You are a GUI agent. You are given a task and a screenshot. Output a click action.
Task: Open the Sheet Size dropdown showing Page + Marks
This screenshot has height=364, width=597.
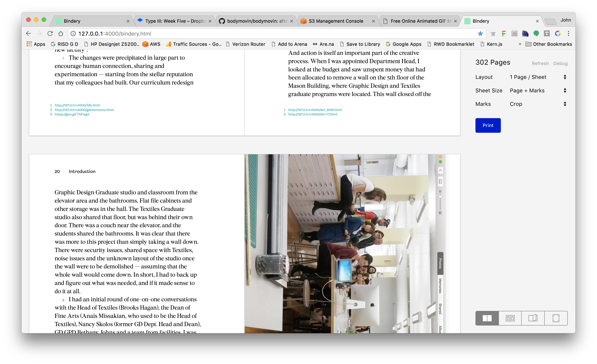[538, 91]
